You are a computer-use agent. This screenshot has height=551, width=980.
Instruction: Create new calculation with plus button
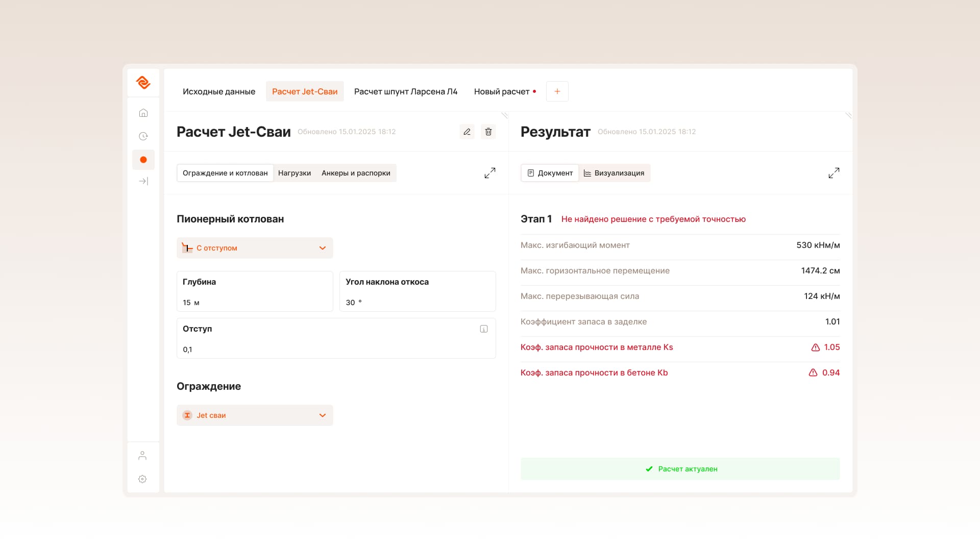(x=557, y=91)
